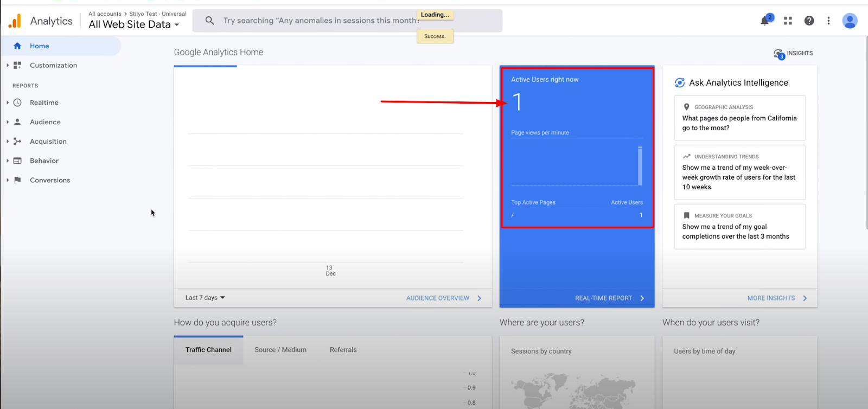The width and height of the screenshot is (868, 409).
Task: Expand the Conversions reports arrow
Action: pos(8,180)
